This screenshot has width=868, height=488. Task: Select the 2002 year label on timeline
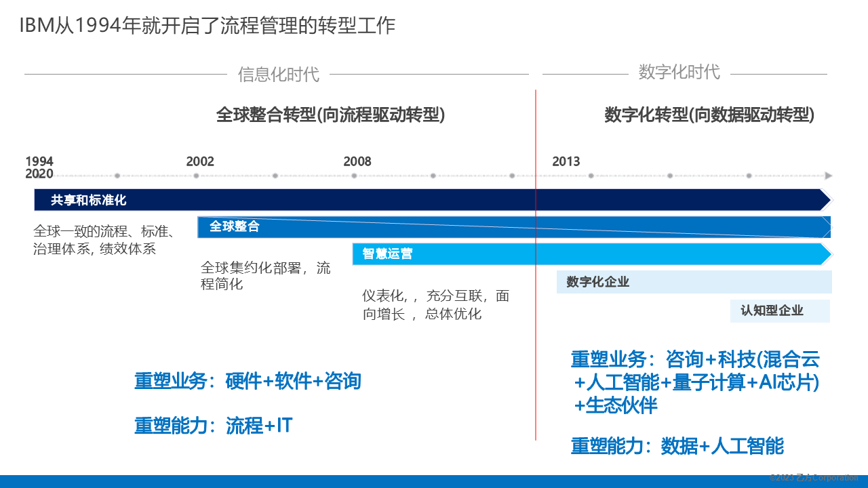[200, 161]
